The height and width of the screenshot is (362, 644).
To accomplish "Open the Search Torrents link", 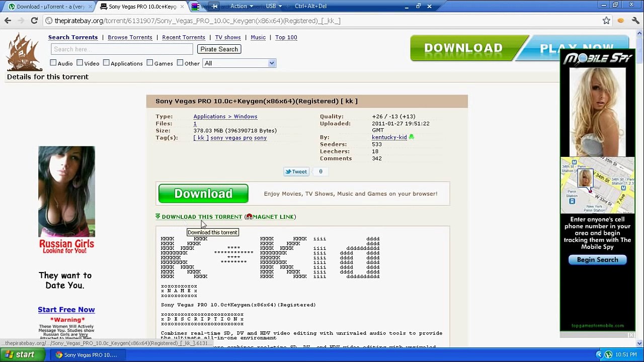I will point(73,37).
